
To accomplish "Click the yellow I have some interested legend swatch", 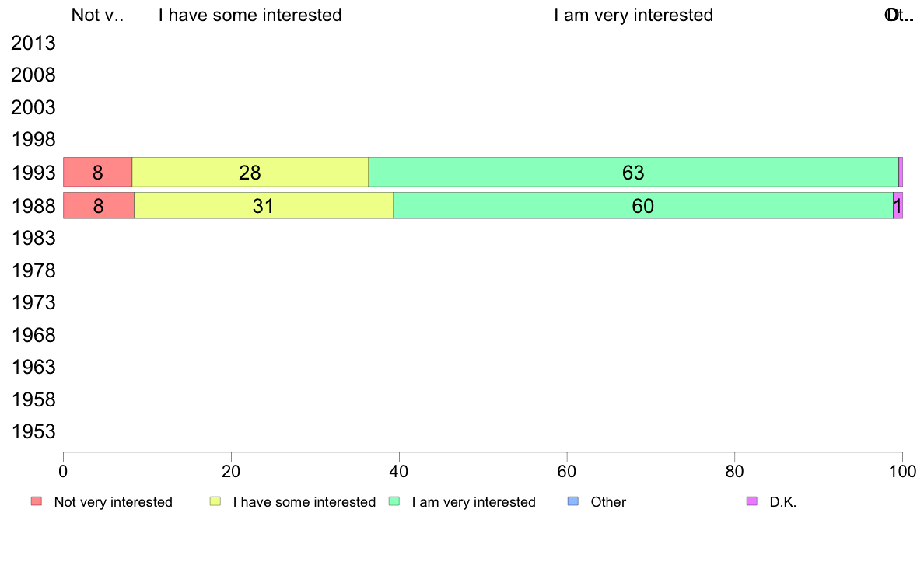I will pyautogui.click(x=215, y=501).
